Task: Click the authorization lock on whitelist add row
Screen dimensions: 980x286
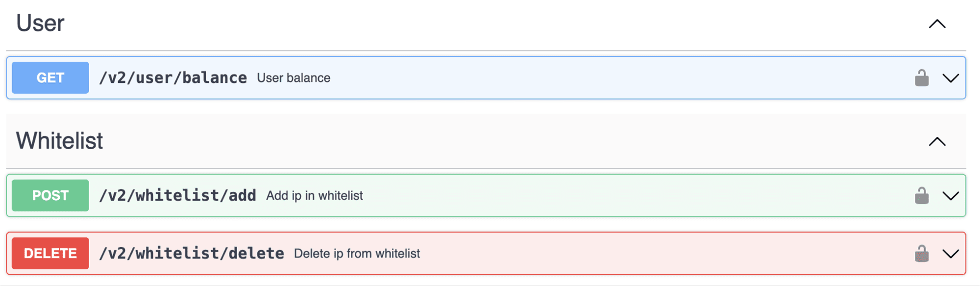Action: pyautogui.click(x=922, y=195)
